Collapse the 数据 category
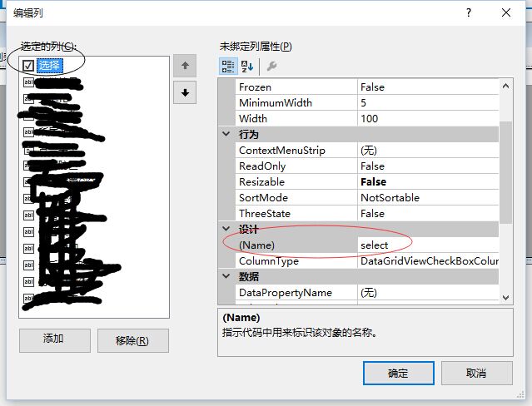 pyautogui.click(x=226, y=276)
